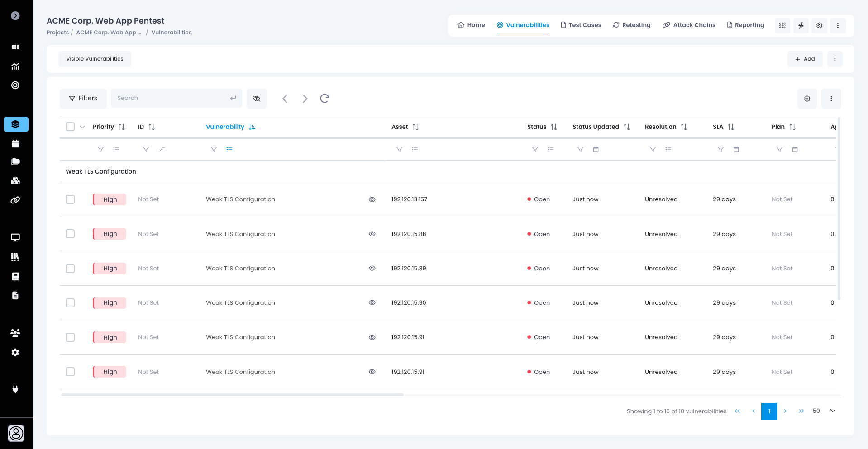
Task: Click the refresh icon in the table toolbar
Action: 324,99
